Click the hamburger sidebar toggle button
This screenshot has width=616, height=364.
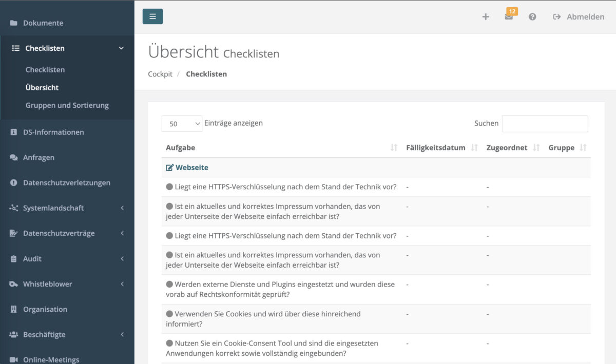(x=152, y=16)
